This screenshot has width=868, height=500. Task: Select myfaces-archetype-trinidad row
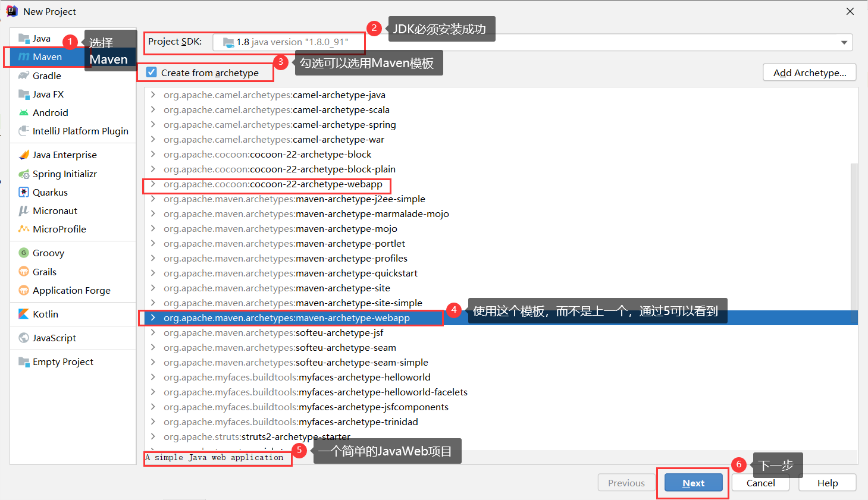pos(501,422)
